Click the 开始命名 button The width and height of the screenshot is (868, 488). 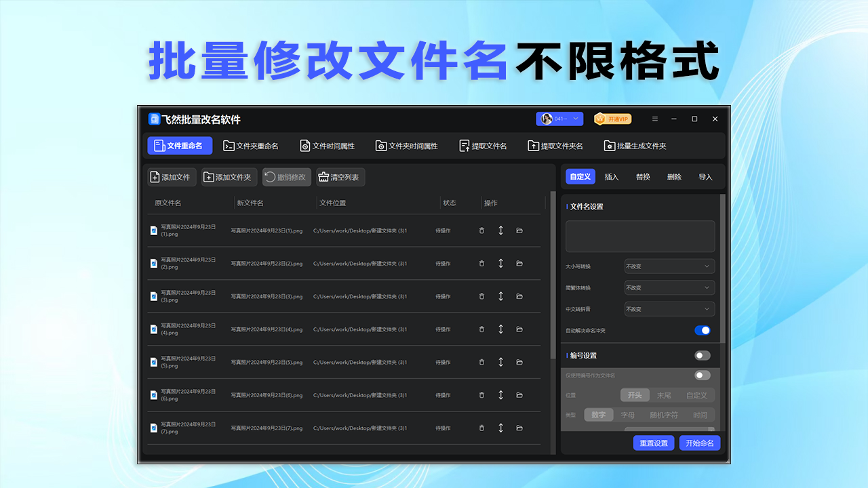(700, 443)
